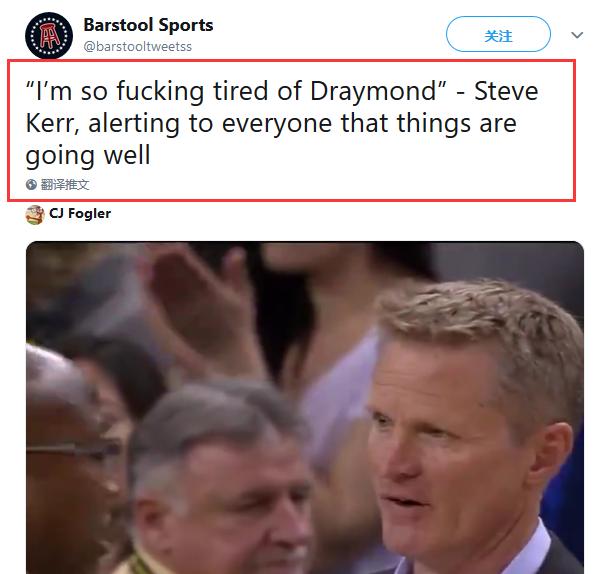Click the 关注 follow button
Image resolution: width=615 pixels, height=574 pixels.
pos(498,34)
